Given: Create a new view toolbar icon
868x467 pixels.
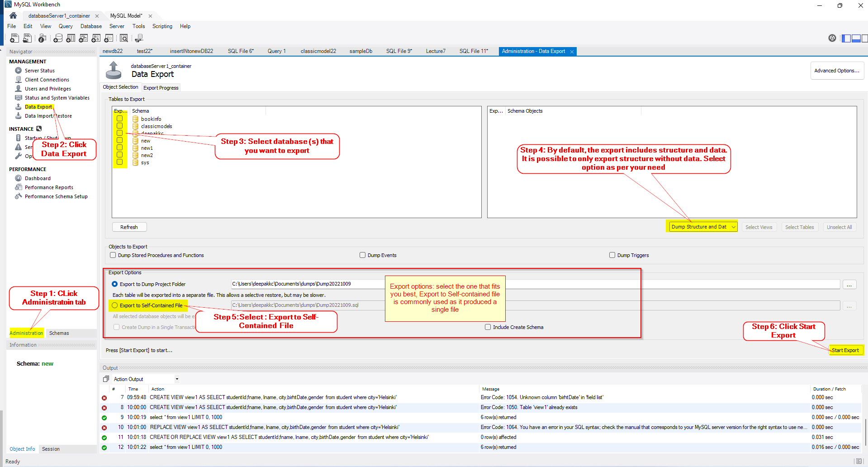Looking at the screenshot, I should [x=83, y=38].
